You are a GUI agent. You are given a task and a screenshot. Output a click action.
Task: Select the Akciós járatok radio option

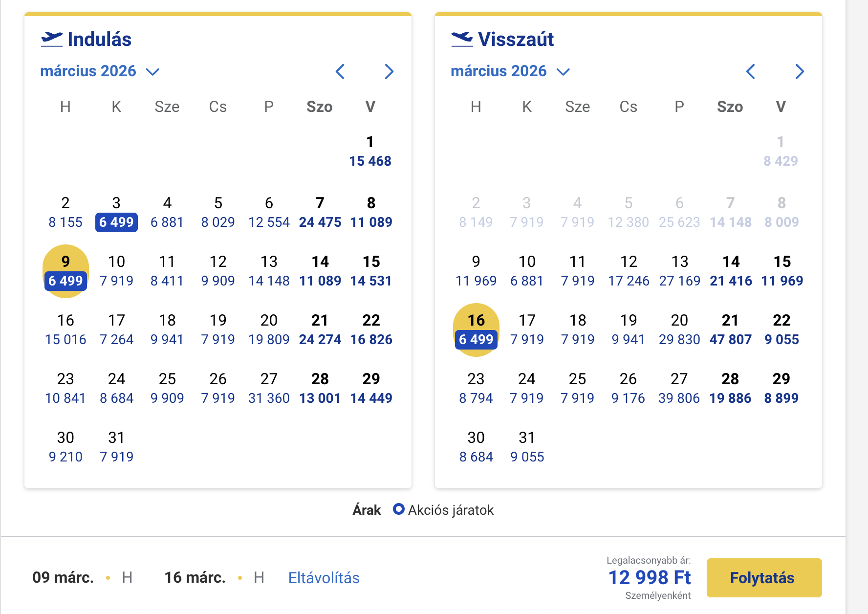click(x=399, y=509)
